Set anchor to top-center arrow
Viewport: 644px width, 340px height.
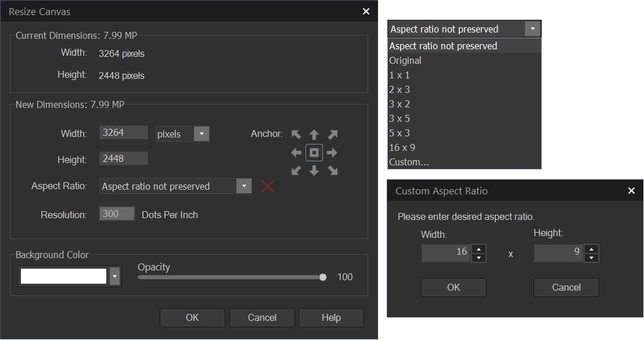pyautogui.click(x=314, y=135)
